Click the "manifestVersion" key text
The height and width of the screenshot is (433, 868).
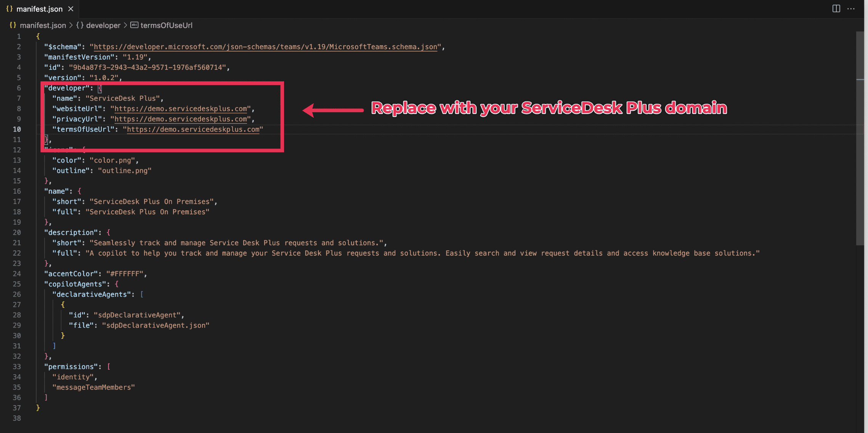(79, 57)
